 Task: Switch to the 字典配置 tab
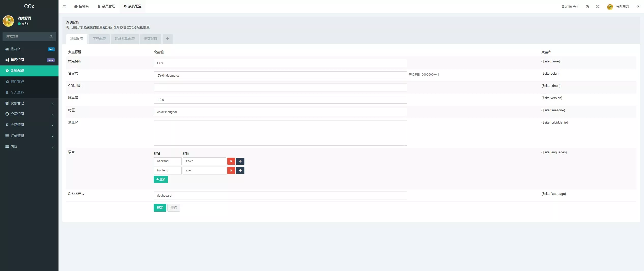pos(99,38)
